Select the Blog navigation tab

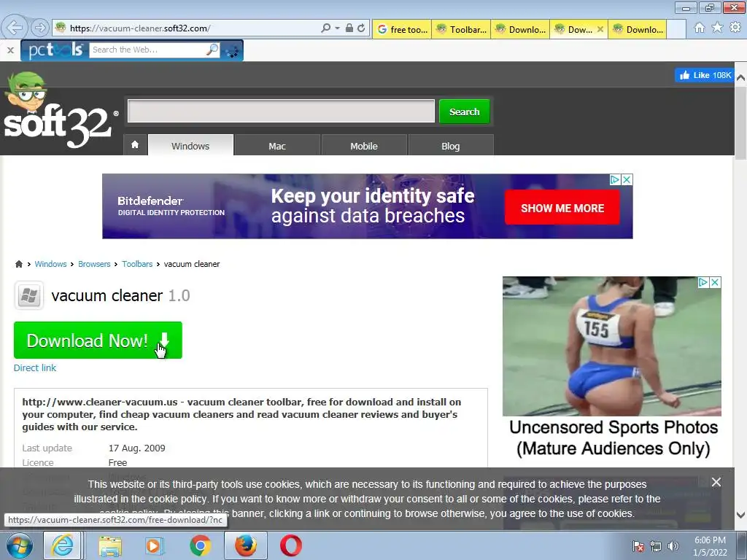pyautogui.click(x=451, y=146)
